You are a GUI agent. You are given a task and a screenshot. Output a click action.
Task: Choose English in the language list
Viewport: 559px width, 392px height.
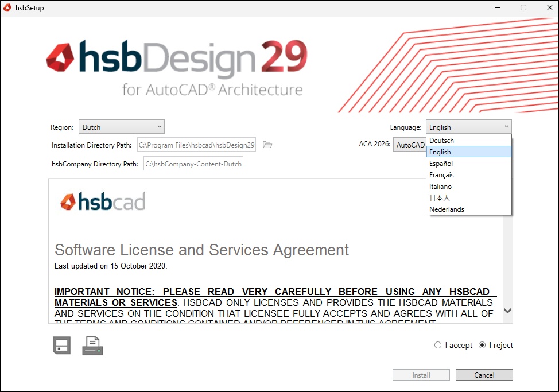point(469,152)
